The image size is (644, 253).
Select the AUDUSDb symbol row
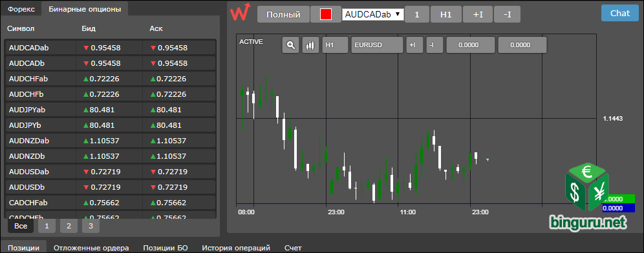111,187
